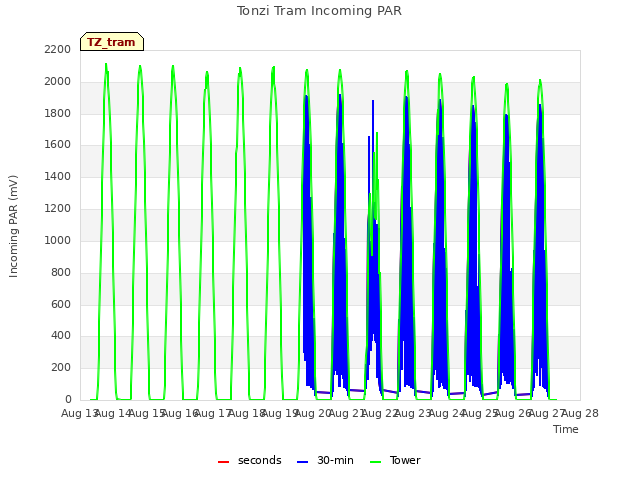Click the red seconds legend line marker
Image resolution: width=640 pixels, height=480 pixels.
click(223, 462)
